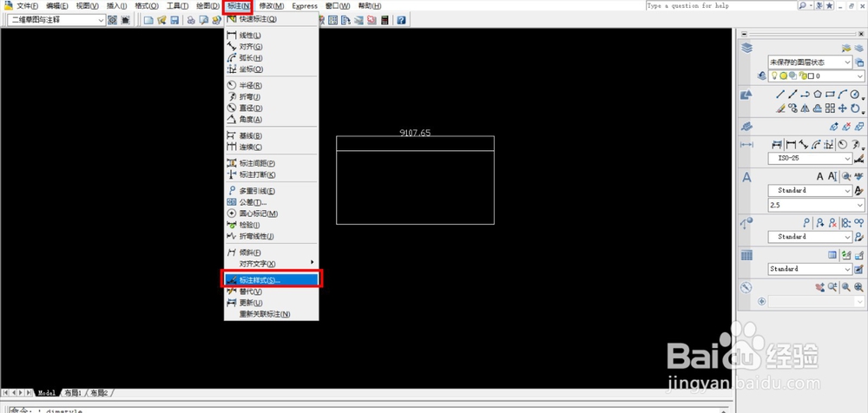The height and width of the screenshot is (413, 868).
Task: Select the Polygon tool in dashboard
Action: pyautogui.click(x=818, y=95)
